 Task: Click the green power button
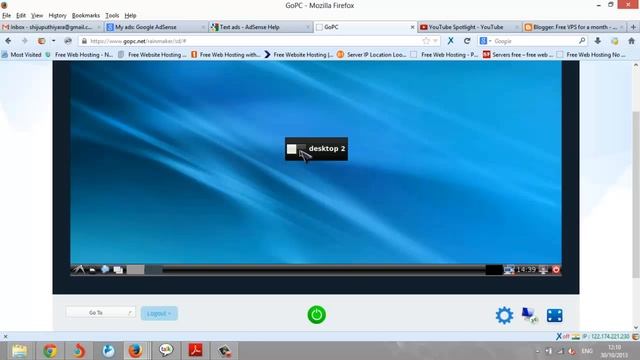pos(317,315)
